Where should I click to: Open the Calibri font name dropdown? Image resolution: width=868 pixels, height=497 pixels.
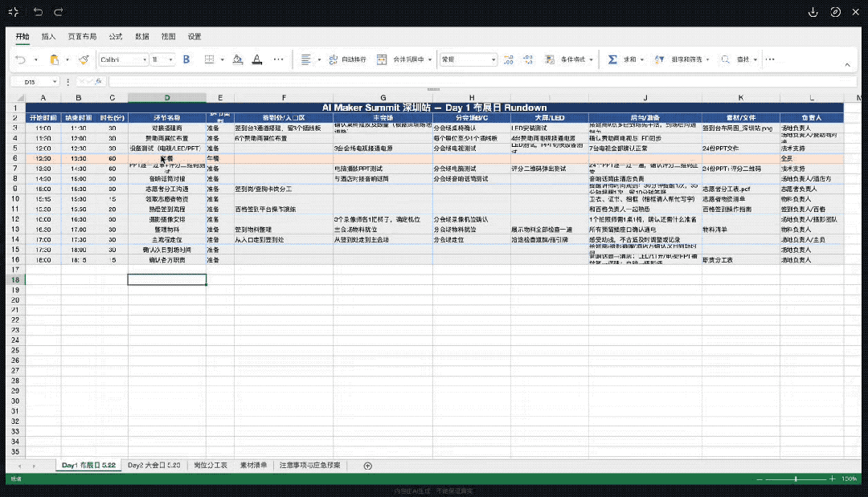pos(145,59)
